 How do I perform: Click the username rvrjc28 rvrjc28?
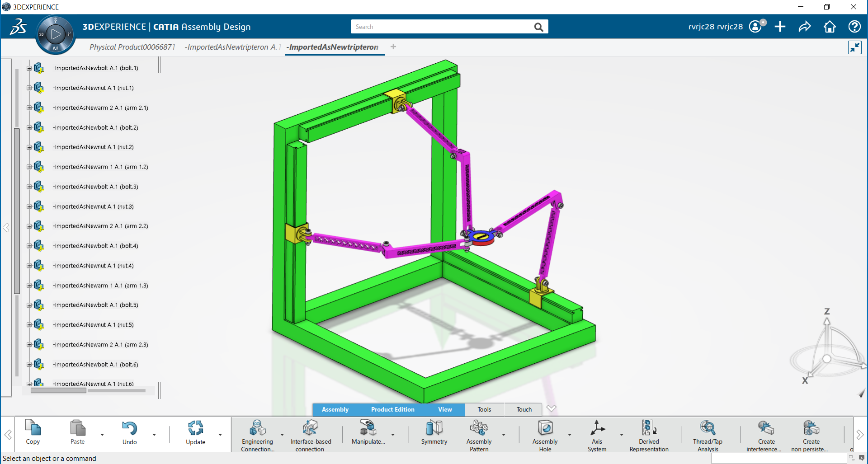coord(715,27)
